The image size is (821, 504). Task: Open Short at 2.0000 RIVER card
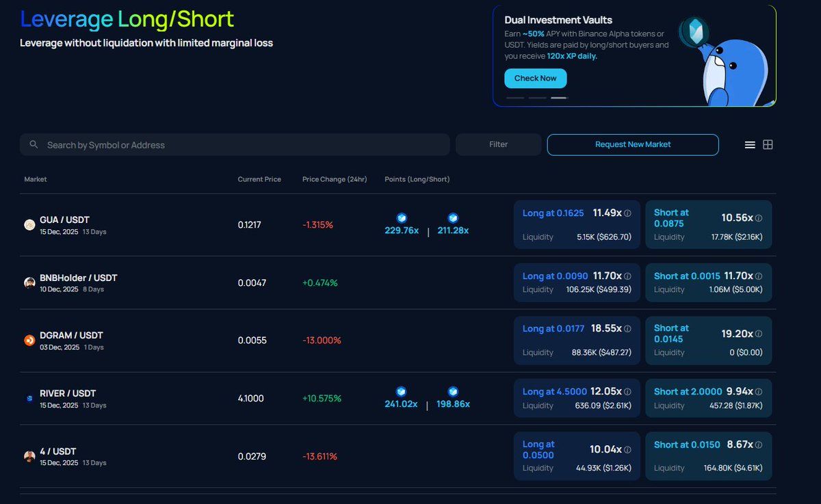click(x=708, y=398)
